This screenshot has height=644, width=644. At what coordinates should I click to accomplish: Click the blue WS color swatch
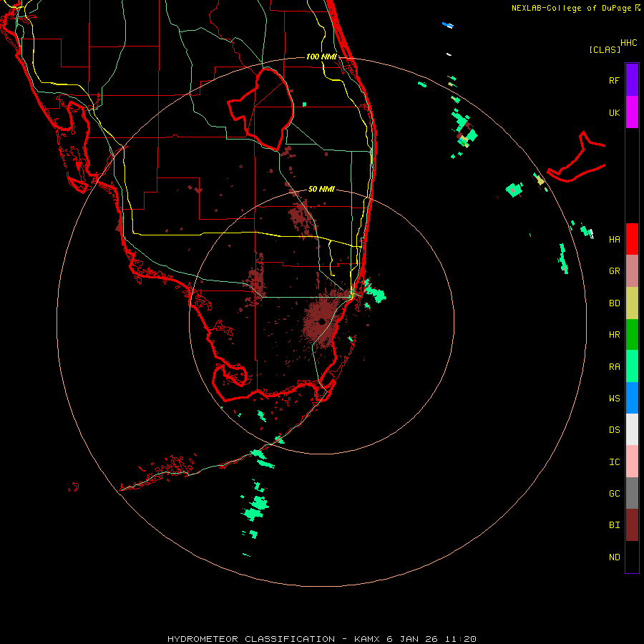pyautogui.click(x=632, y=398)
